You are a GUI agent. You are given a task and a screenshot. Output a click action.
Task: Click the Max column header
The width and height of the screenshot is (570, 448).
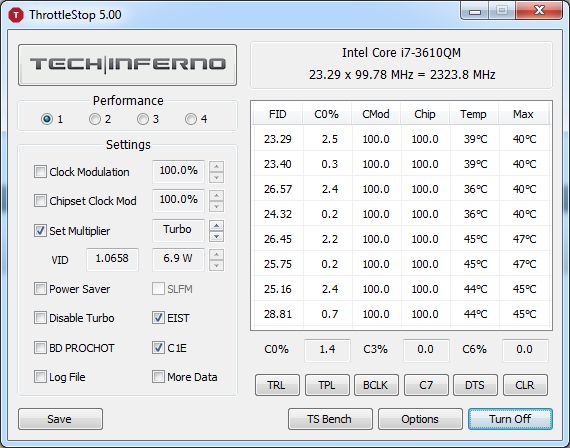tap(523, 114)
